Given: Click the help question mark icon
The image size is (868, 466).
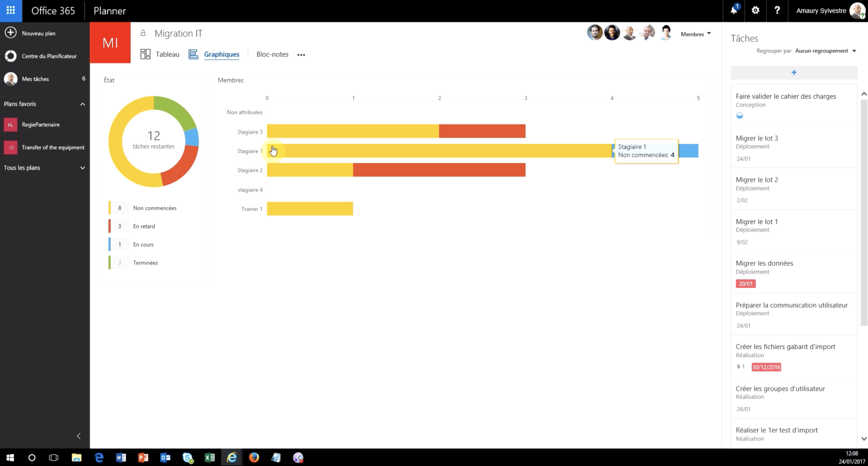Looking at the screenshot, I should (x=777, y=10).
